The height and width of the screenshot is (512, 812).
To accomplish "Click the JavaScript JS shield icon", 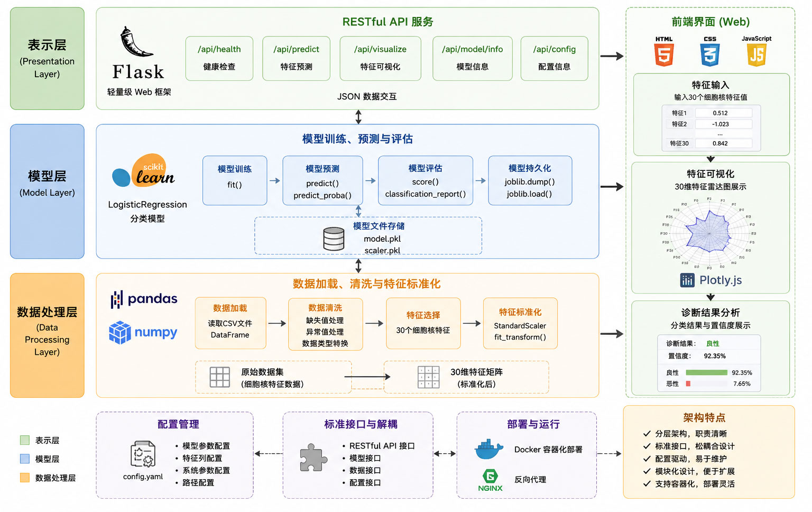I will (x=756, y=55).
